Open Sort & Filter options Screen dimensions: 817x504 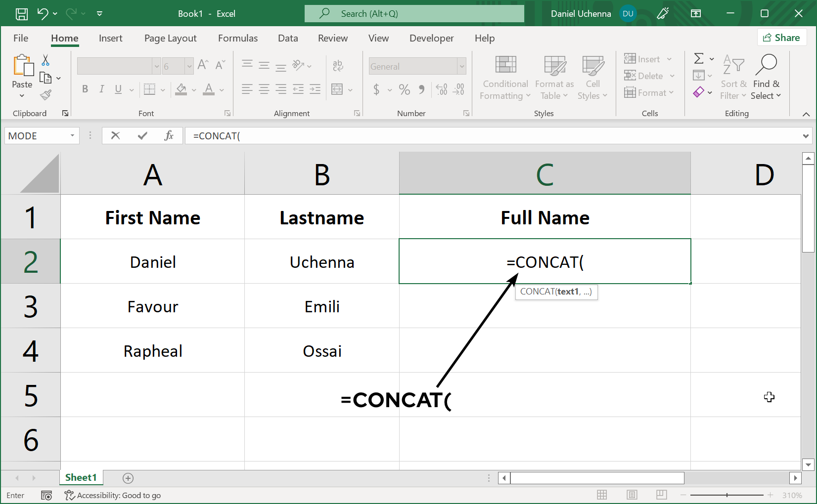pos(733,78)
